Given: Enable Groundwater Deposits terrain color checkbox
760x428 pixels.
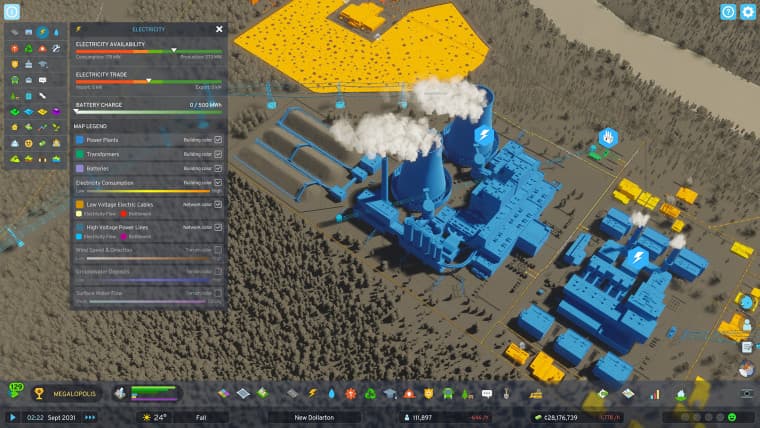Looking at the screenshot, I should coord(218,271).
